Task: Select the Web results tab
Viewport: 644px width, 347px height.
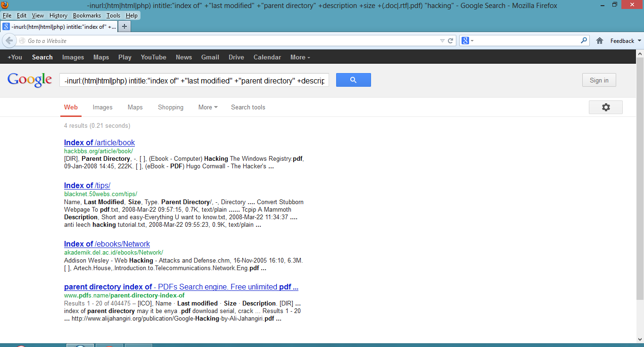Action: coord(71,107)
